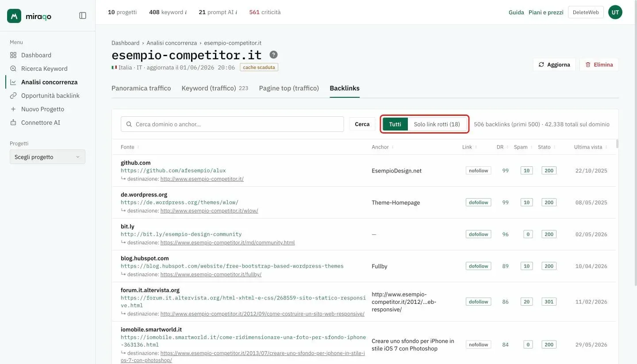Click the 301 status badge for forum.it.altervista.org
637x364 pixels.
(x=549, y=302)
